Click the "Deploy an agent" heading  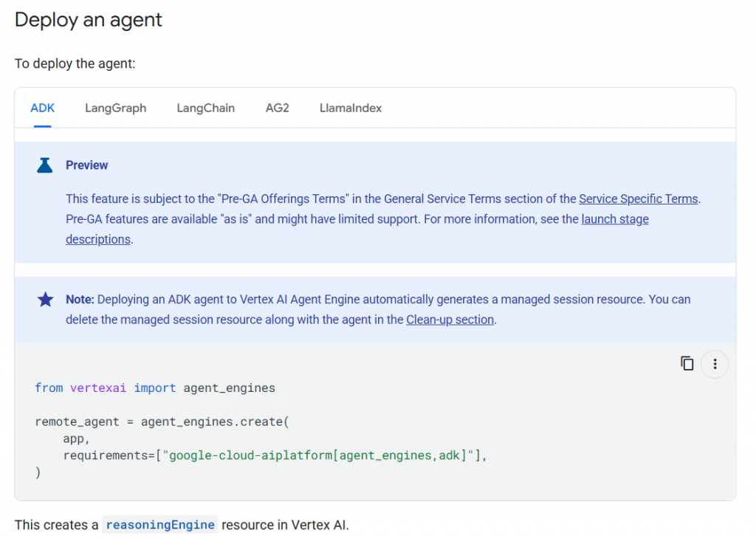[x=89, y=20]
